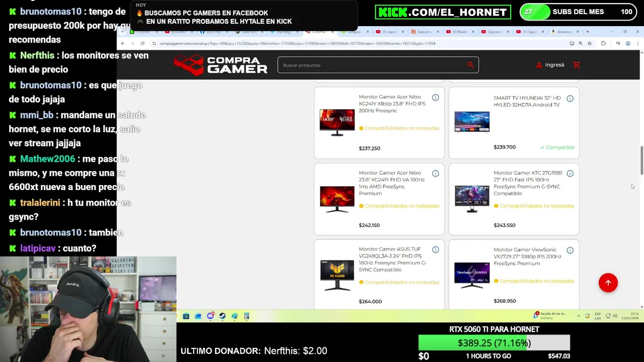
Task: Open the weather notification widget in taskbar
Action: 550,316
